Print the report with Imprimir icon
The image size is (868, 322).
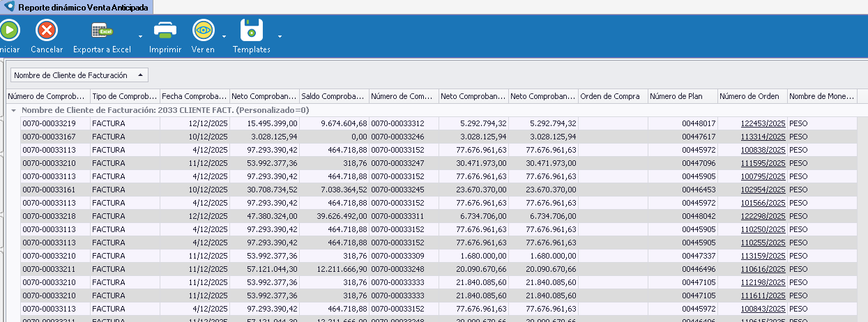[x=165, y=31]
